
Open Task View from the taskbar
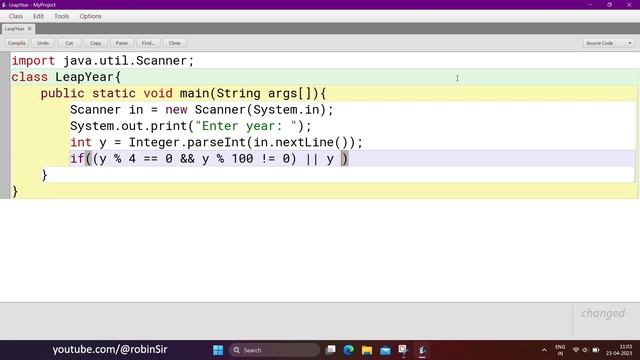[331, 350]
